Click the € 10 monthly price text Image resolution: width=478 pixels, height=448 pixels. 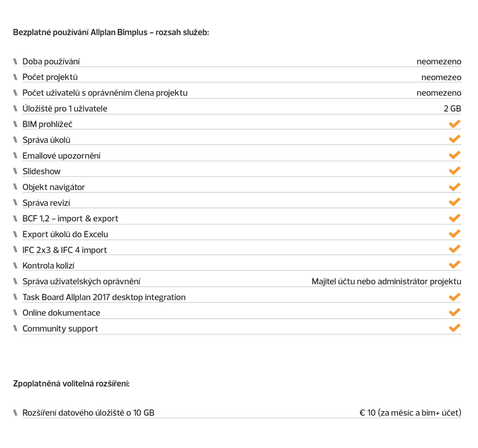pyautogui.click(x=410, y=413)
